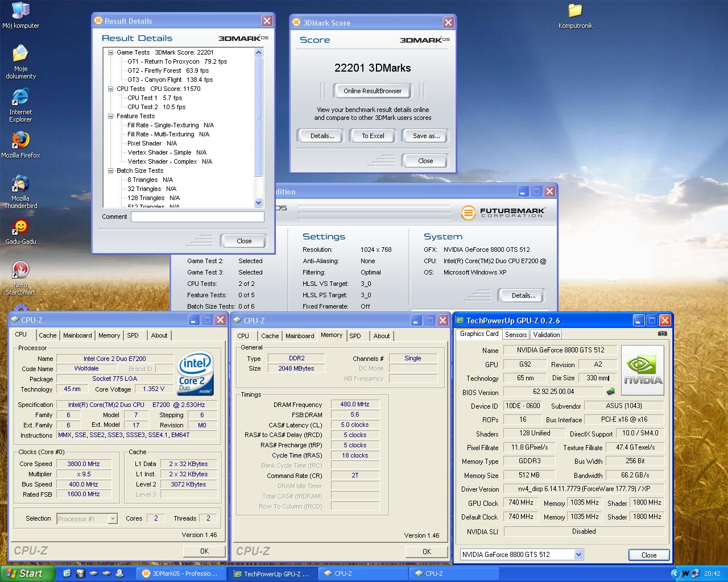Click the Futuremark Corporation logo
This screenshot has height=582, width=728.
503,213
